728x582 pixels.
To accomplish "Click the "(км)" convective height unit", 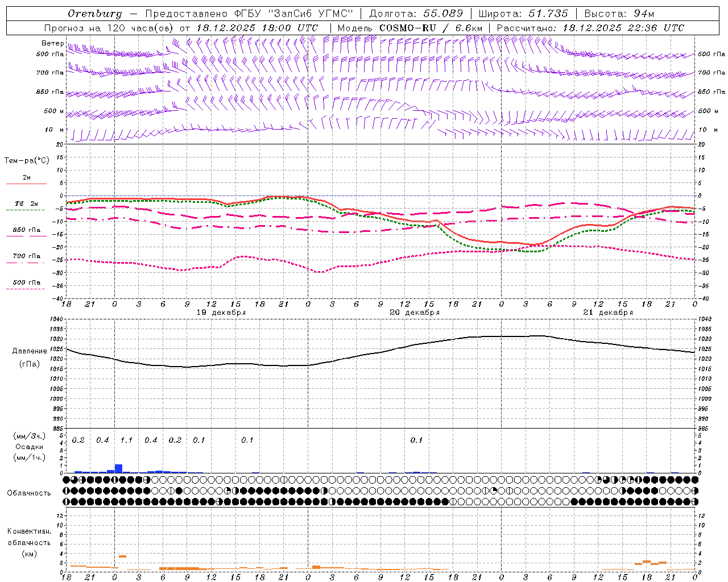I will coord(30,554).
